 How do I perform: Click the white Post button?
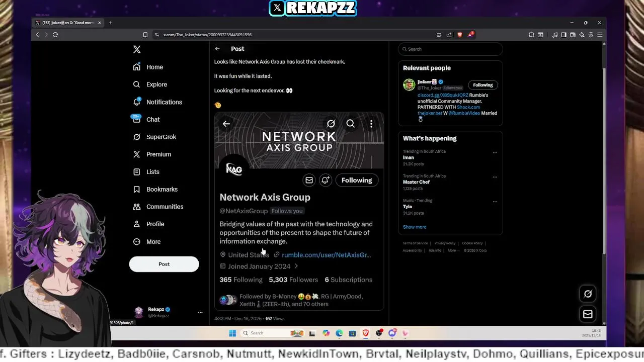coord(164,264)
